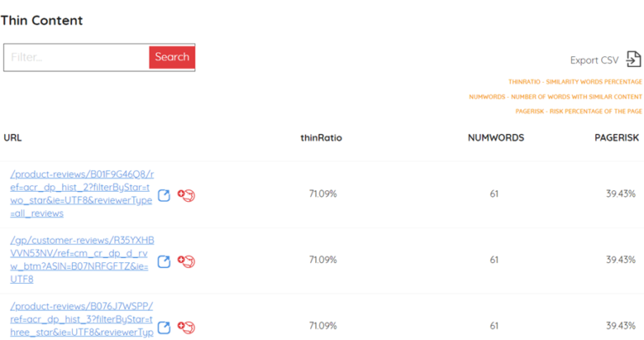Sort by the PAGERISK column header

click(616, 138)
